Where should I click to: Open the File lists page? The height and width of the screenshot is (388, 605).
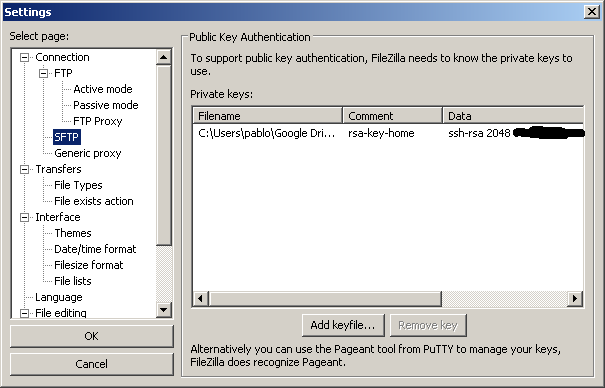(x=73, y=281)
